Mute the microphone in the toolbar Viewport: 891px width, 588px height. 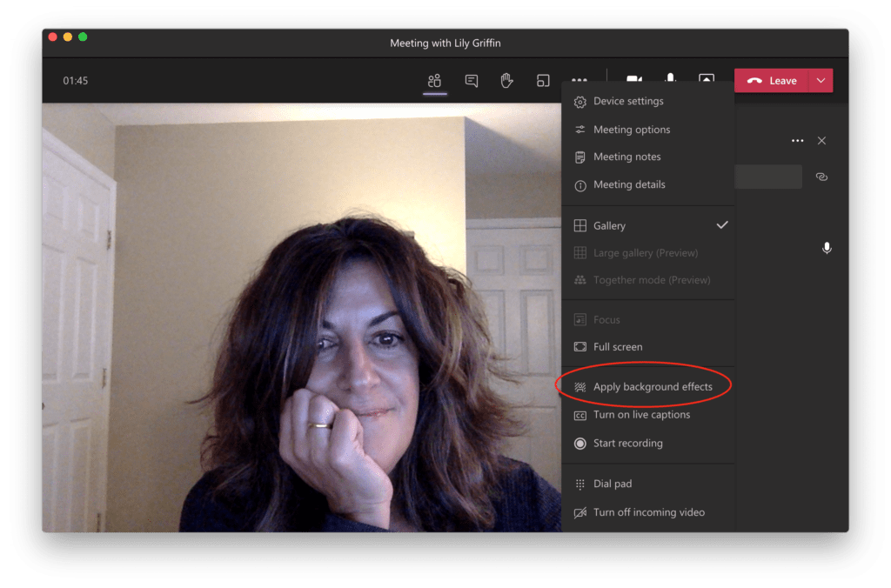pyautogui.click(x=671, y=77)
